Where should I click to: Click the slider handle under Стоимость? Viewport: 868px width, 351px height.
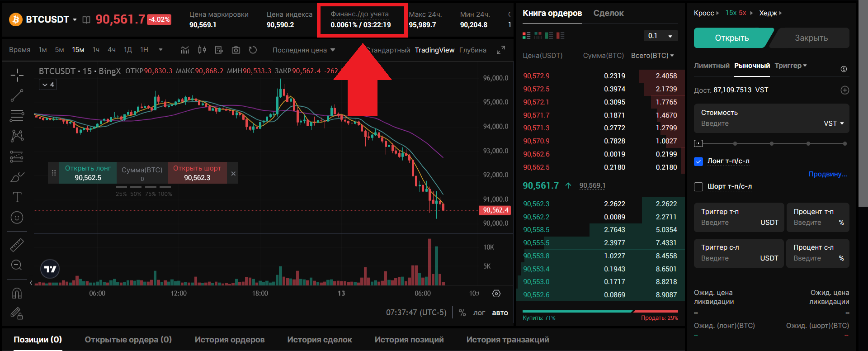coord(698,143)
